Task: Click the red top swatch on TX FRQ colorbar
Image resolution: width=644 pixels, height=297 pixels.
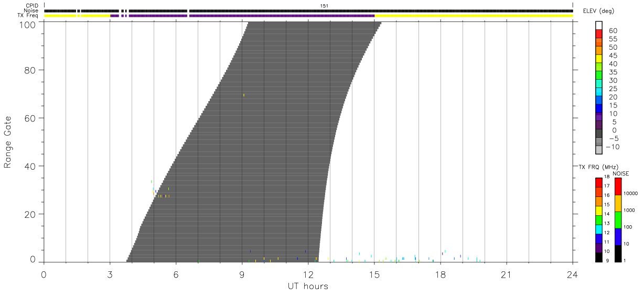Action: tap(599, 183)
